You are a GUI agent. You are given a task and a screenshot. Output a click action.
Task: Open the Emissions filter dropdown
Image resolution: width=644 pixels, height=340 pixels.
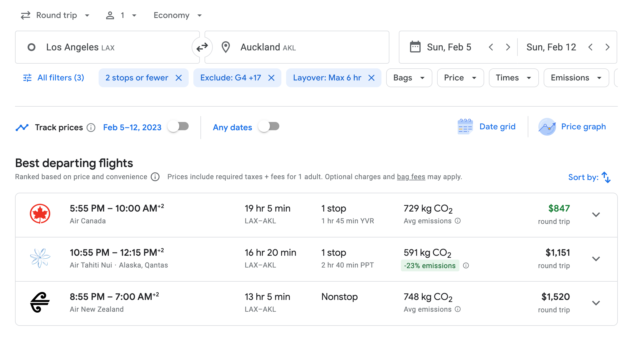576,78
